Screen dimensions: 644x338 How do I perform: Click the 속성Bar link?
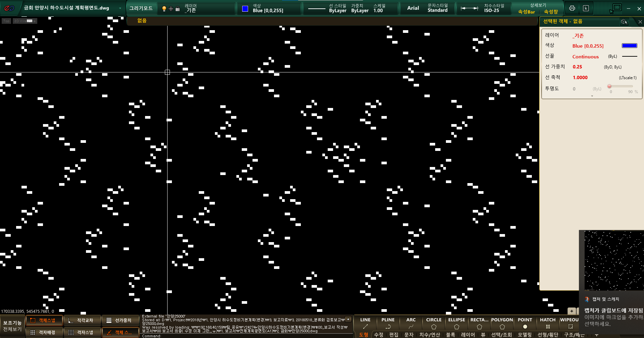tap(526, 12)
